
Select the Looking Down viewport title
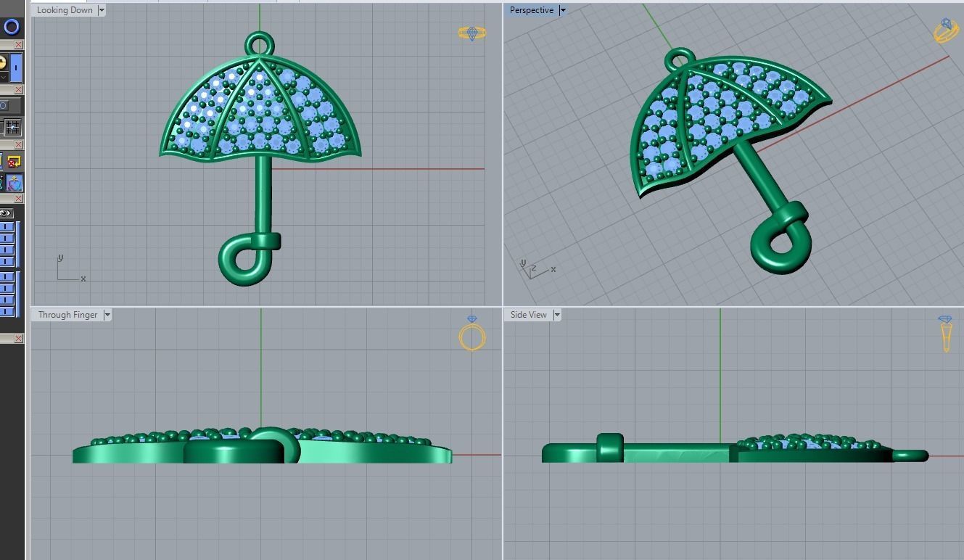65,10
